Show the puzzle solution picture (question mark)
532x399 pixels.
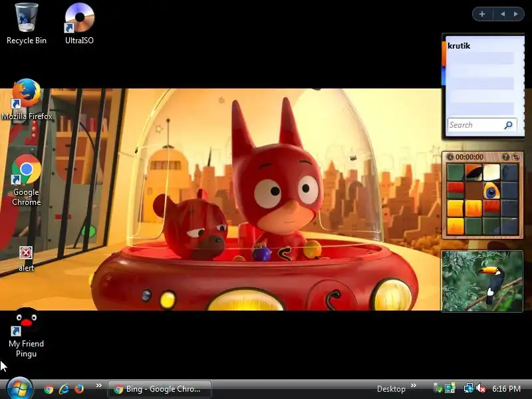point(505,157)
